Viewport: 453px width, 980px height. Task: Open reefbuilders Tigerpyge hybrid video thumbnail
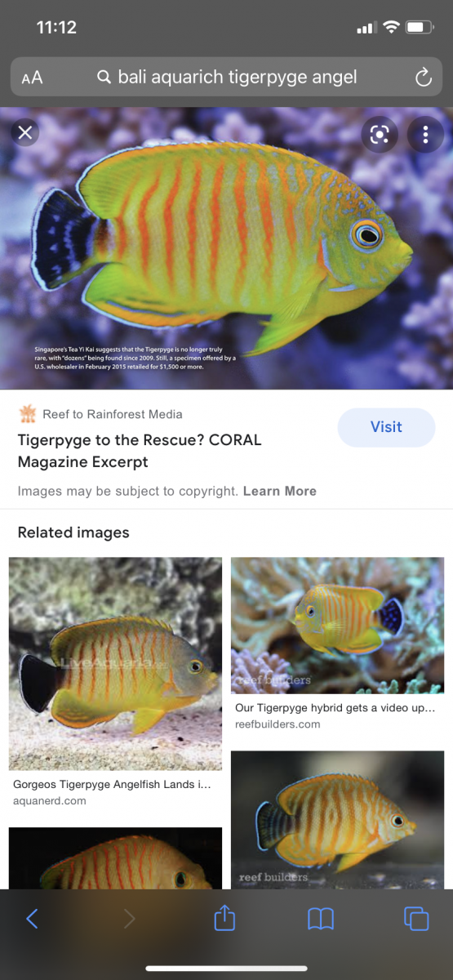pos(338,626)
